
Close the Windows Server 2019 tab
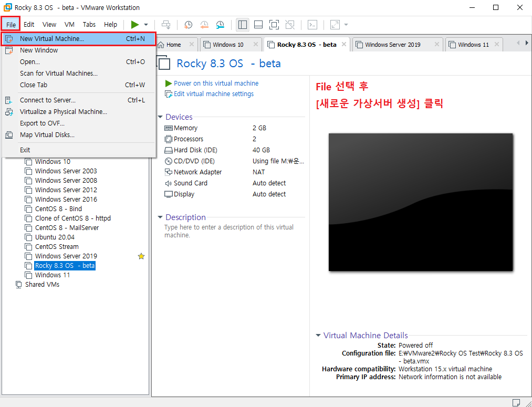click(436, 45)
